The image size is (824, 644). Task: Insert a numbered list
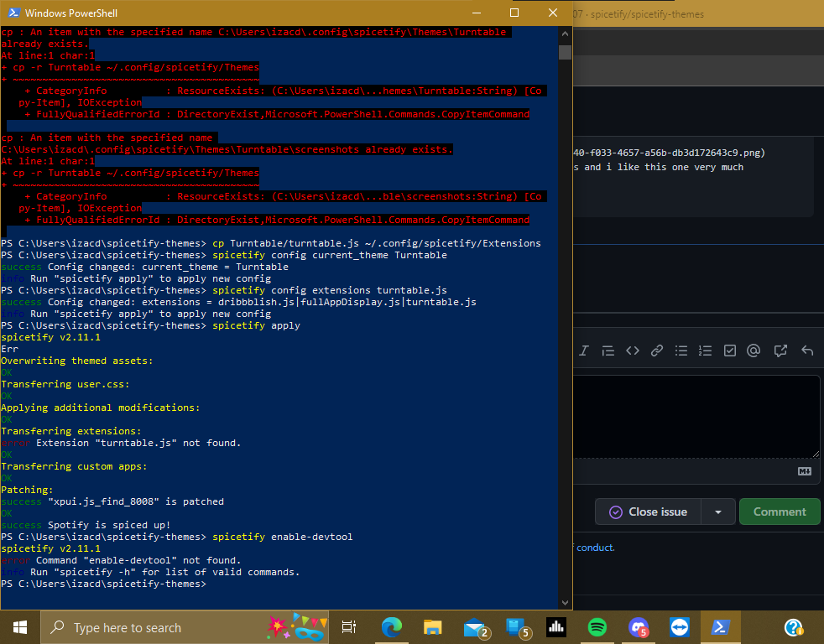coord(705,351)
